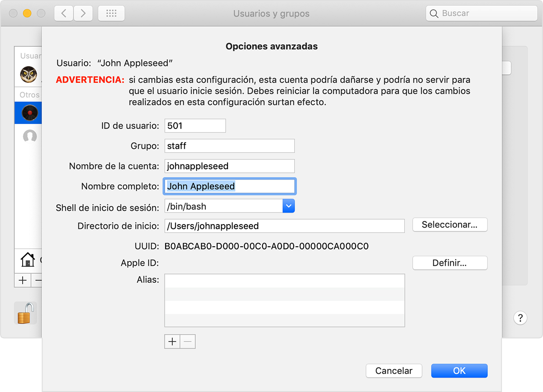This screenshot has height=392, width=543.
Task: Click the house login options icon
Action: (28, 260)
